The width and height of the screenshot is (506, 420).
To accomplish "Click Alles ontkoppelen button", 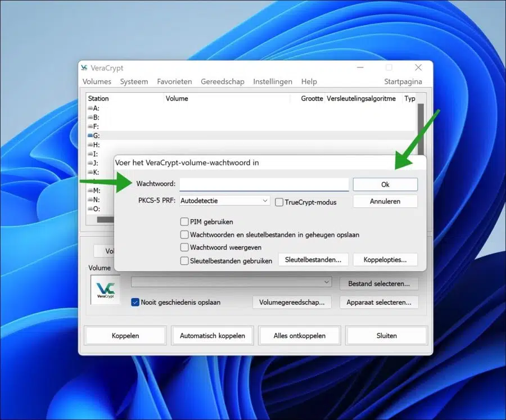I will tap(300, 336).
